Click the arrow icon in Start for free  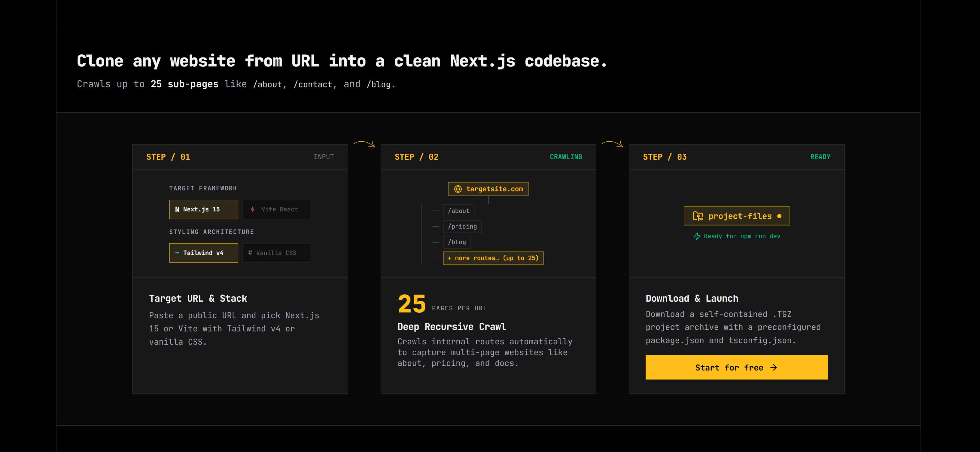point(773,367)
